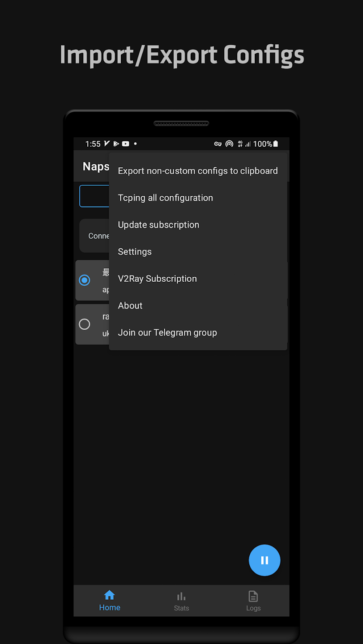Open the Settings menu entry
The width and height of the screenshot is (363, 644).
point(134,251)
